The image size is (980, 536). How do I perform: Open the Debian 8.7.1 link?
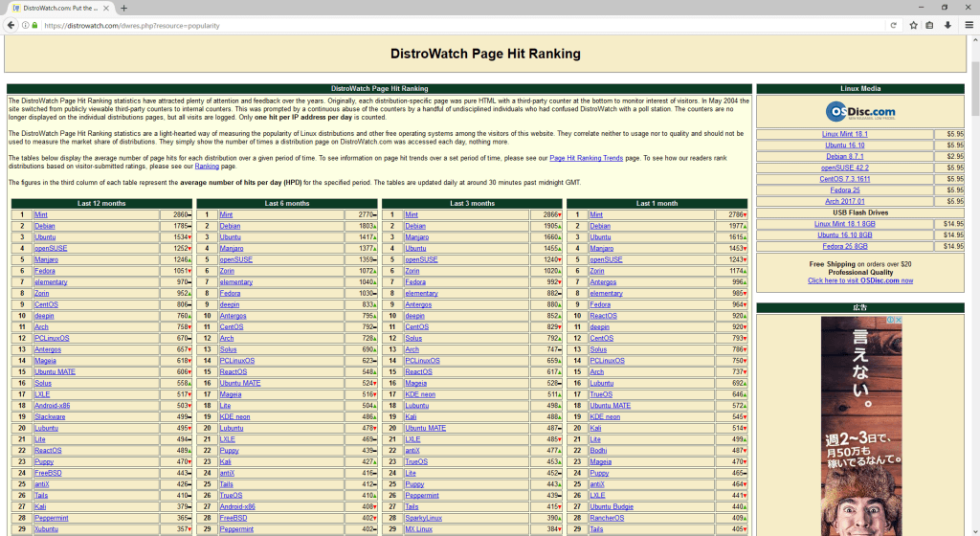click(x=844, y=157)
